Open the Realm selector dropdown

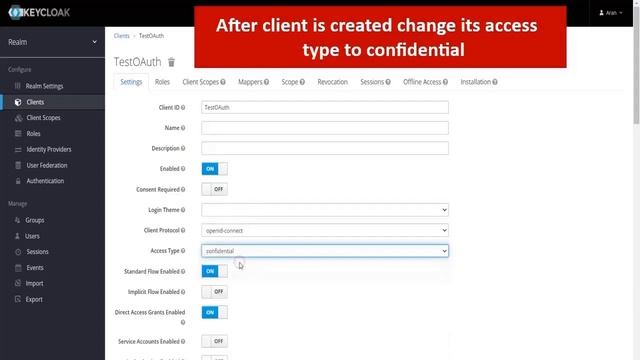tap(52, 42)
